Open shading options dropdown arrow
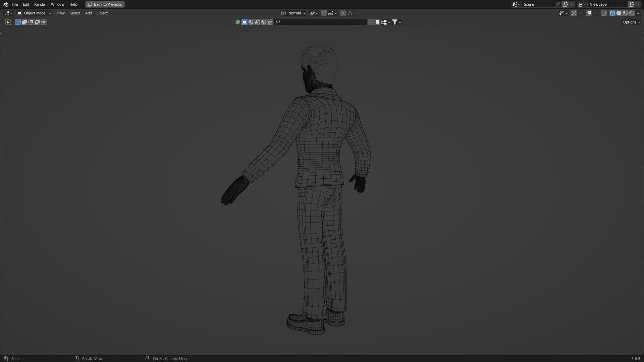Viewport: 644px width, 362px height. tap(638, 13)
